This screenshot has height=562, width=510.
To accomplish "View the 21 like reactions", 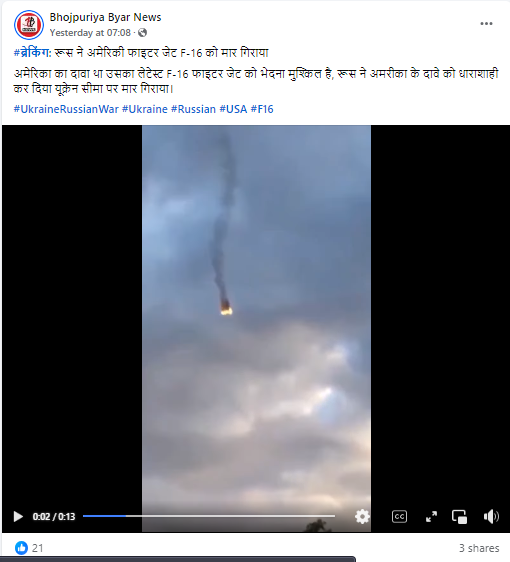I will pos(29,548).
